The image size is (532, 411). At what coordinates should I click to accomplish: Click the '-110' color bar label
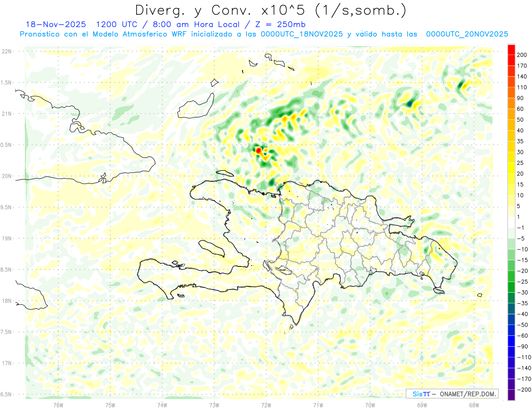point(524,357)
